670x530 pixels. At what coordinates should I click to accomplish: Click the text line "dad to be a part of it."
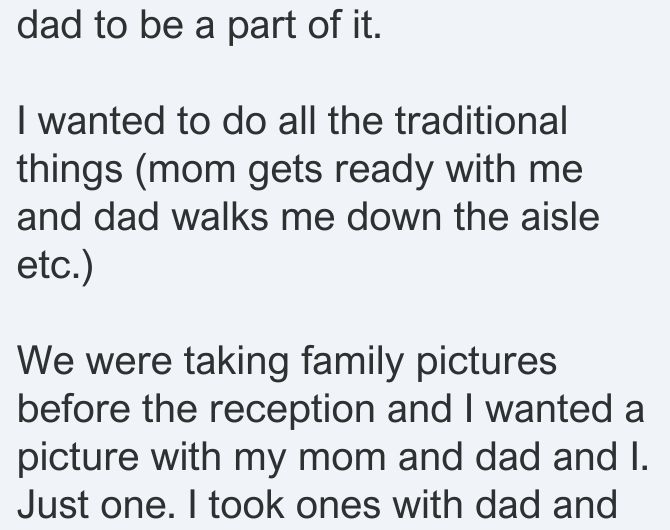pos(199,25)
